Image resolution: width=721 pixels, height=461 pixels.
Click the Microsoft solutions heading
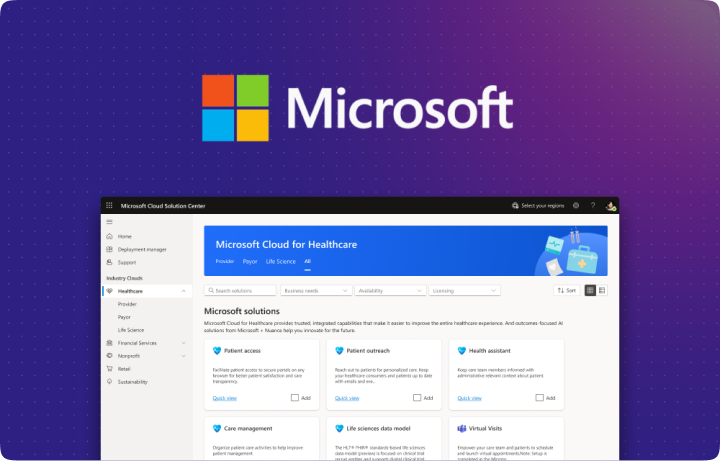coord(242,311)
